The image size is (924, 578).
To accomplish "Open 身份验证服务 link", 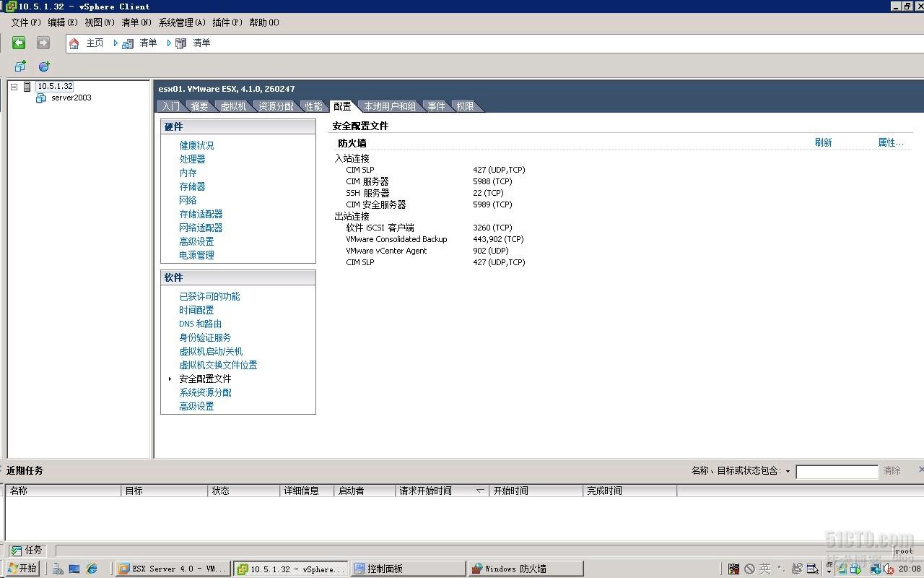I will pos(205,337).
